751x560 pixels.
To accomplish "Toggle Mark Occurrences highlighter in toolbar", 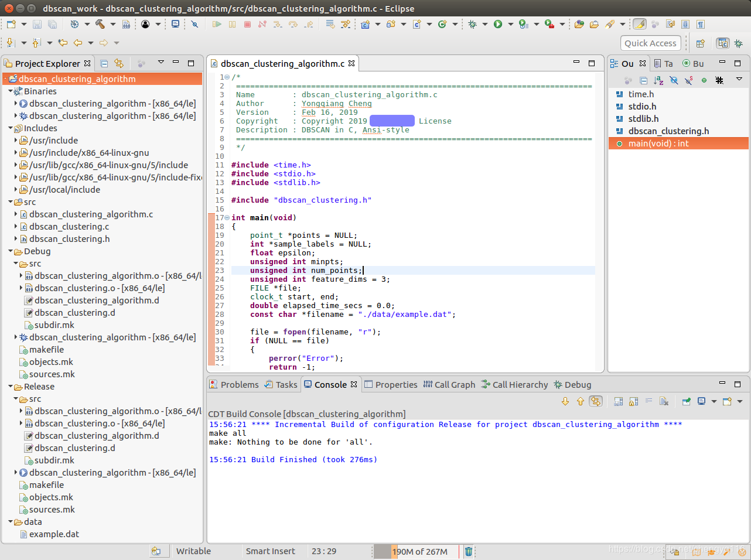I will click(x=640, y=24).
